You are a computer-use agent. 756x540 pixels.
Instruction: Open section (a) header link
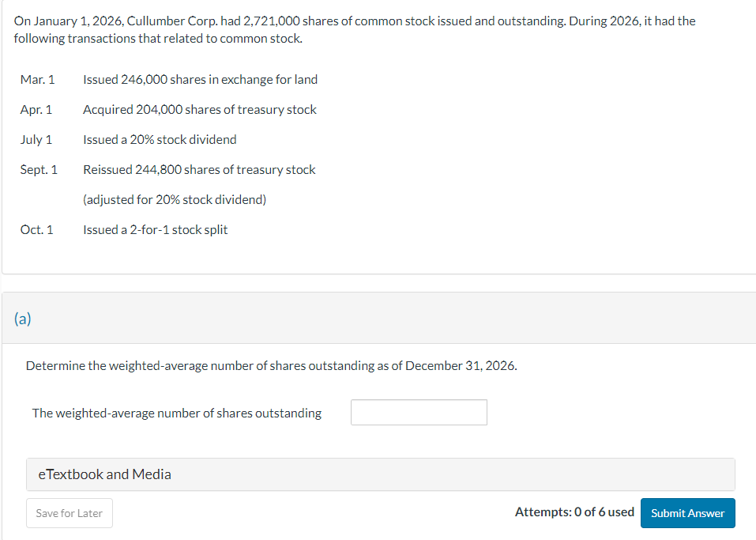[23, 318]
